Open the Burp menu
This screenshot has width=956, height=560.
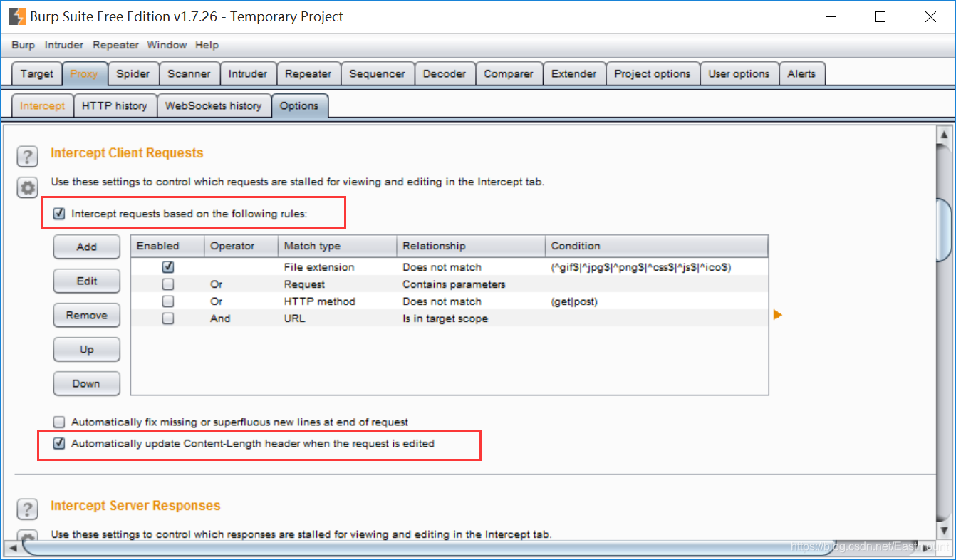click(x=23, y=45)
